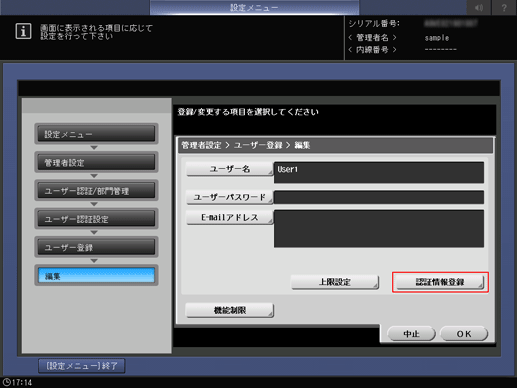Click the 登録/変更する項目を選択してください message
The width and height of the screenshot is (517, 388).
click(x=248, y=112)
